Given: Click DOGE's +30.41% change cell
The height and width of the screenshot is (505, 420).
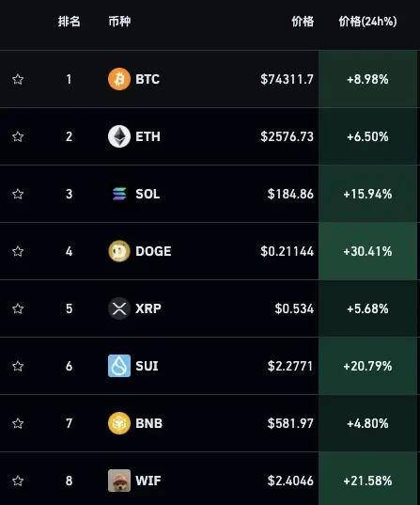Looking at the screenshot, I should pos(367,251).
